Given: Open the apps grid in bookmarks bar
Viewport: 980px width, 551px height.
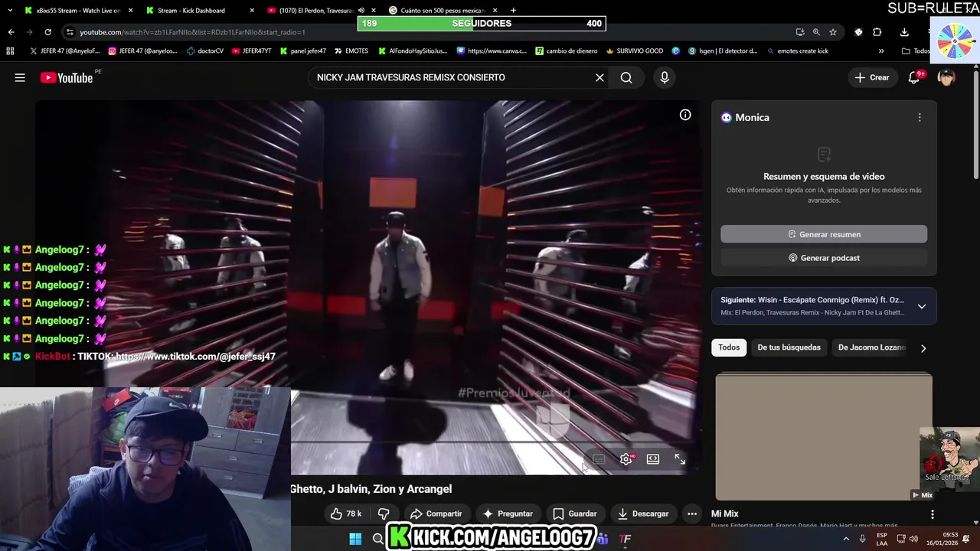Looking at the screenshot, I should pyautogui.click(x=10, y=51).
